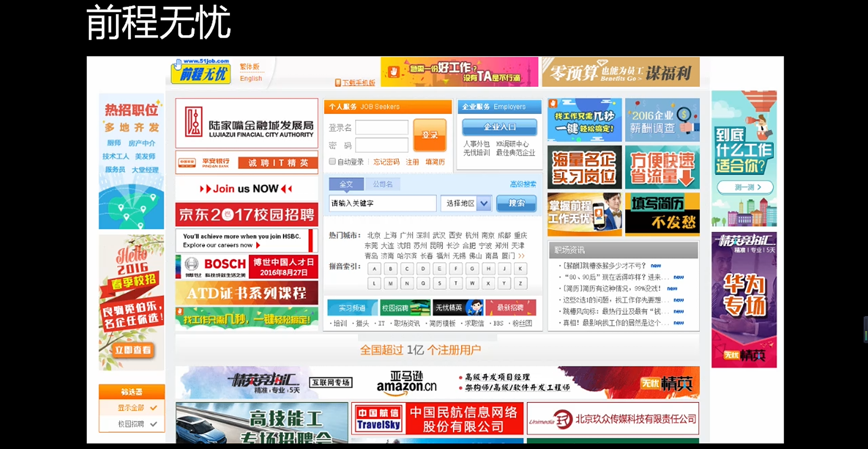Open the 中国民航信息网络 TravelSky banner
The height and width of the screenshot is (449, 868).
438,419
